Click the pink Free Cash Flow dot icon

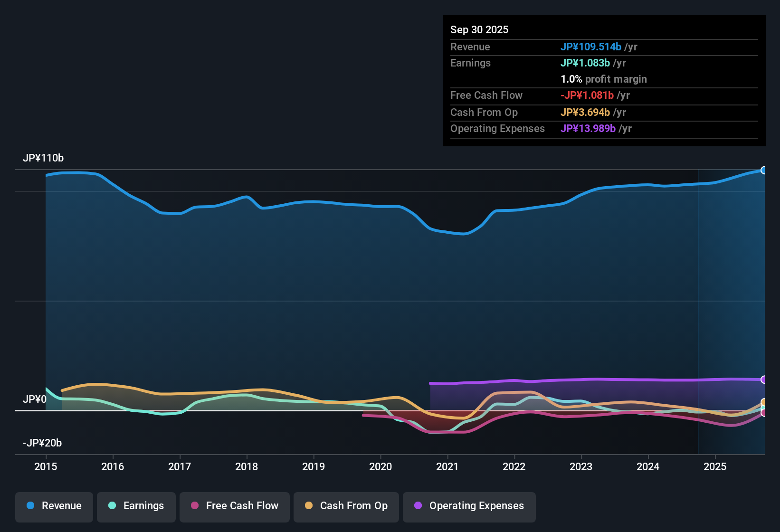pyautogui.click(x=194, y=506)
